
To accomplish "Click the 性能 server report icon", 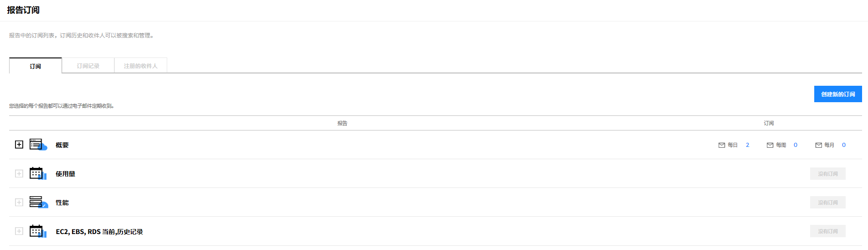I will [38, 202].
